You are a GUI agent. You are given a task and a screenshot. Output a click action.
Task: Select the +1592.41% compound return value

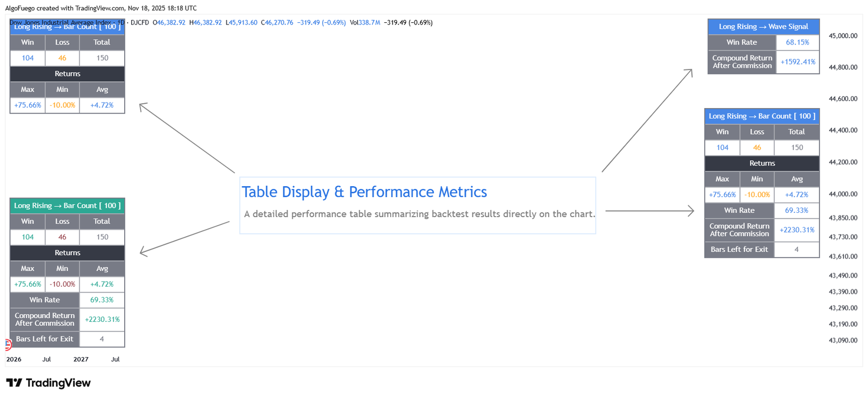[797, 62]
